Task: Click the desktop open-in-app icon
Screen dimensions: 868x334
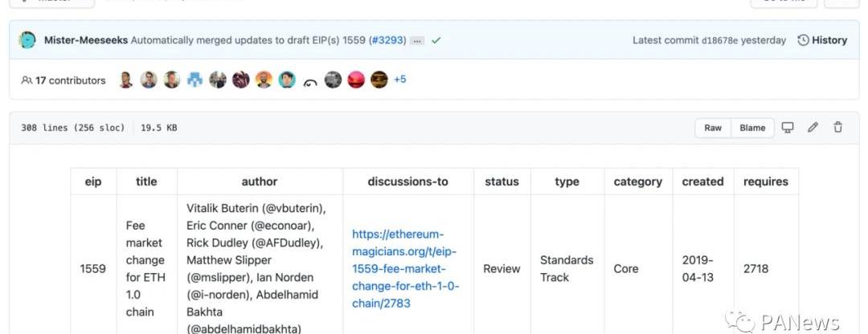Action: (788, 128)
